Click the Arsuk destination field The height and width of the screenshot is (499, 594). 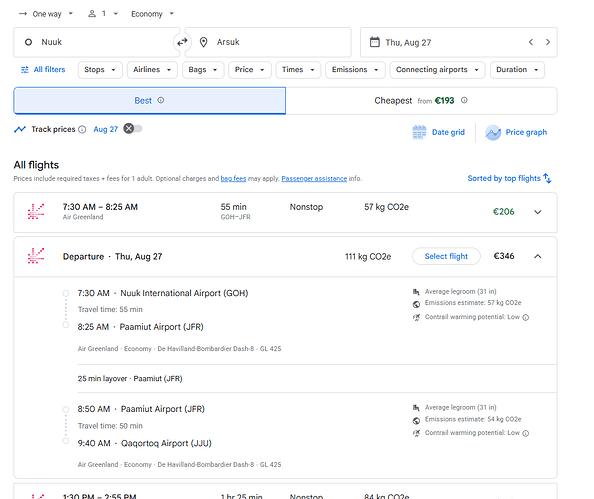[268, 42]
